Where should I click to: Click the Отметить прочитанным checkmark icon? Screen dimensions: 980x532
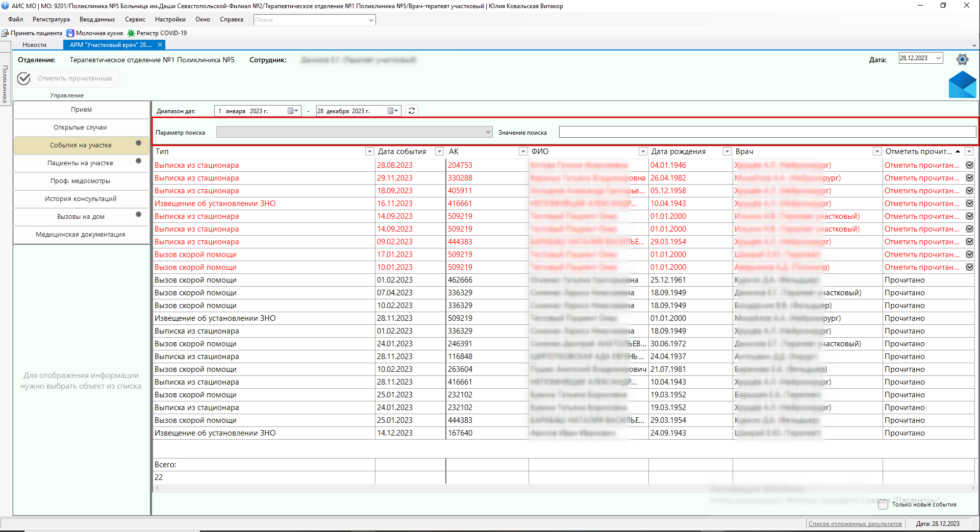(x=24, y=79)
